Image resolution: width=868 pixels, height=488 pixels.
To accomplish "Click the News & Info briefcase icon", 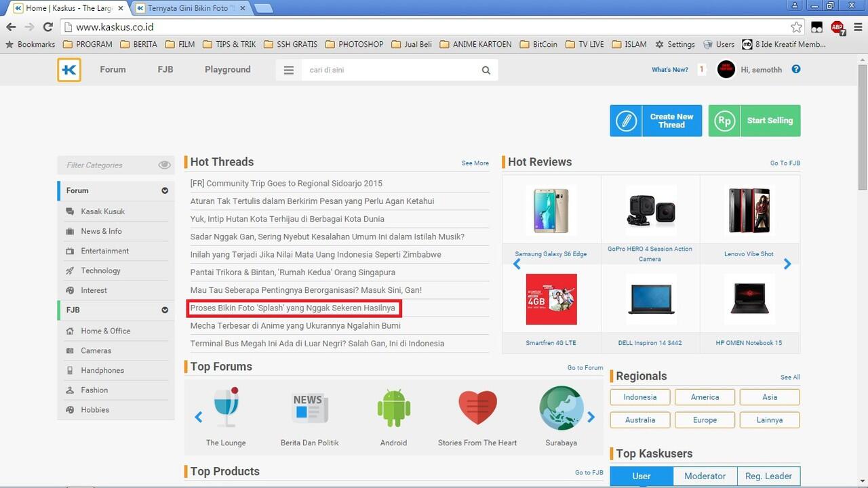I will (70, 231).
